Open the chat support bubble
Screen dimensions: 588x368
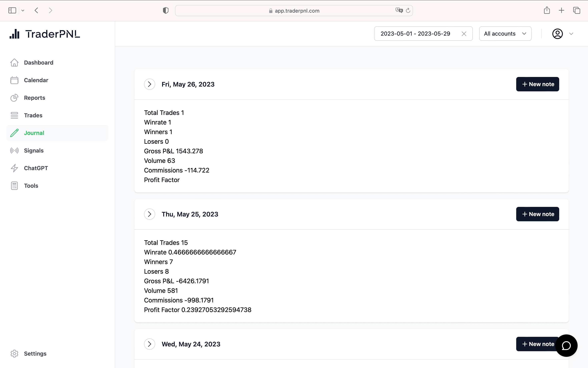tap(566, 345)
